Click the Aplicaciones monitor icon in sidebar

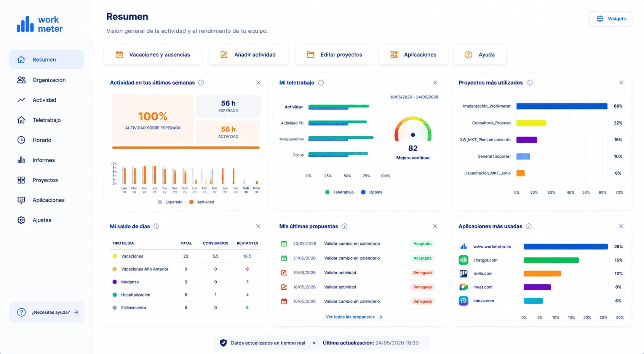pyautogui.click(x=21, y=200)
